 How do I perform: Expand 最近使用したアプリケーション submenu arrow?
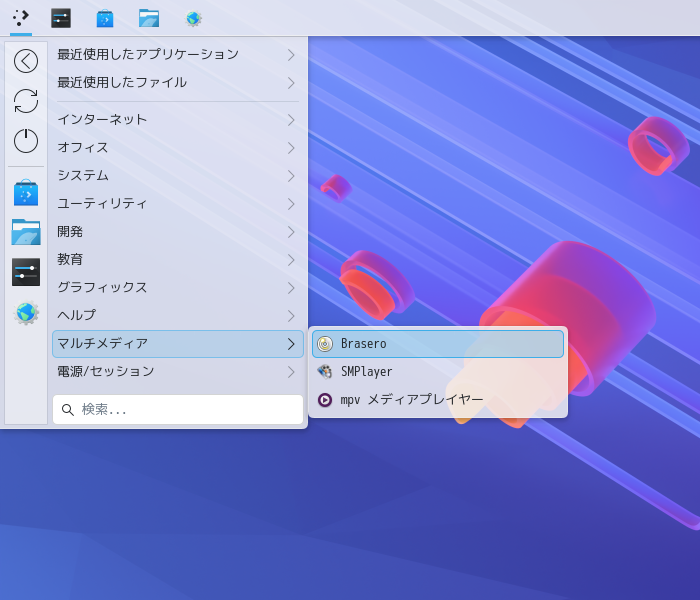tap(291, 55)
